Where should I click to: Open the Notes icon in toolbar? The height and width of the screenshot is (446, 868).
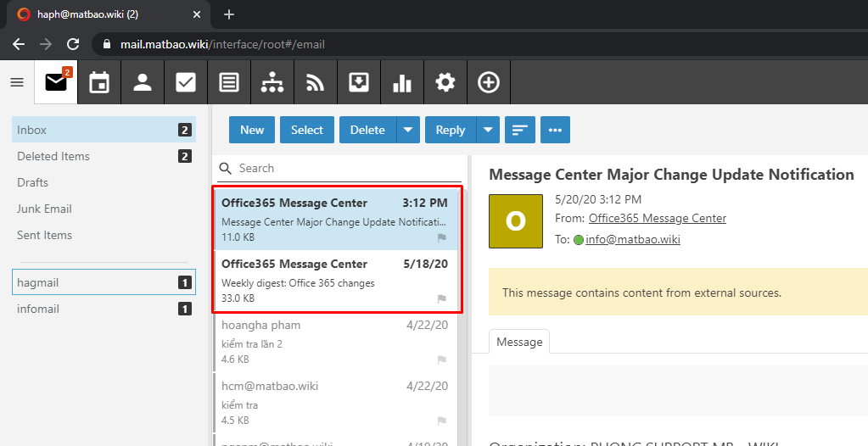pos(229,82)
